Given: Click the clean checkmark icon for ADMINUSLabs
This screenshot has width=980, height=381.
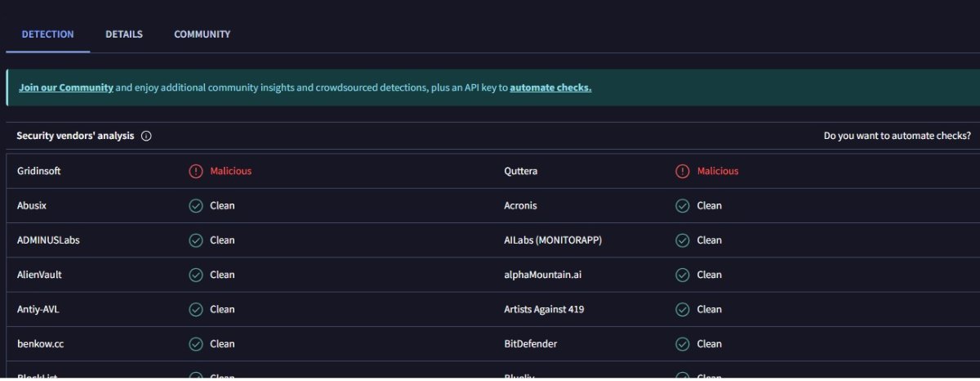Looking at the screenshot, I should click(x=196, y=240).
